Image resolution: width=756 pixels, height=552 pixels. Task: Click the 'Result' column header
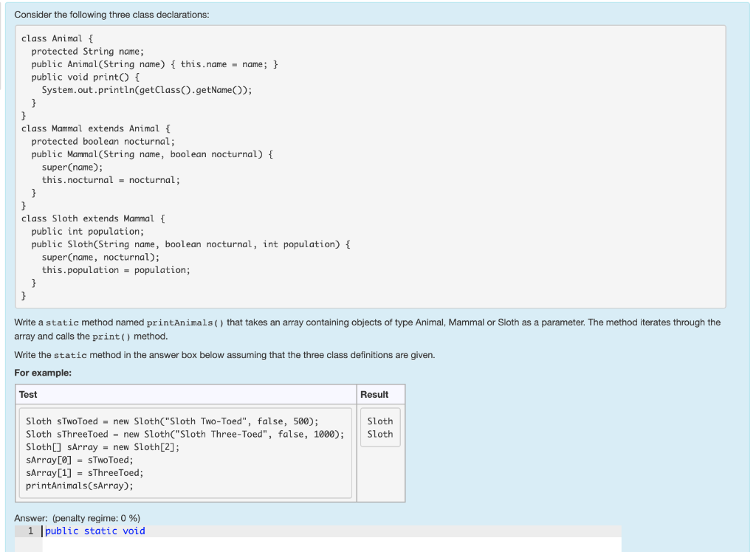pyautogui.click(x=373, y=394)
